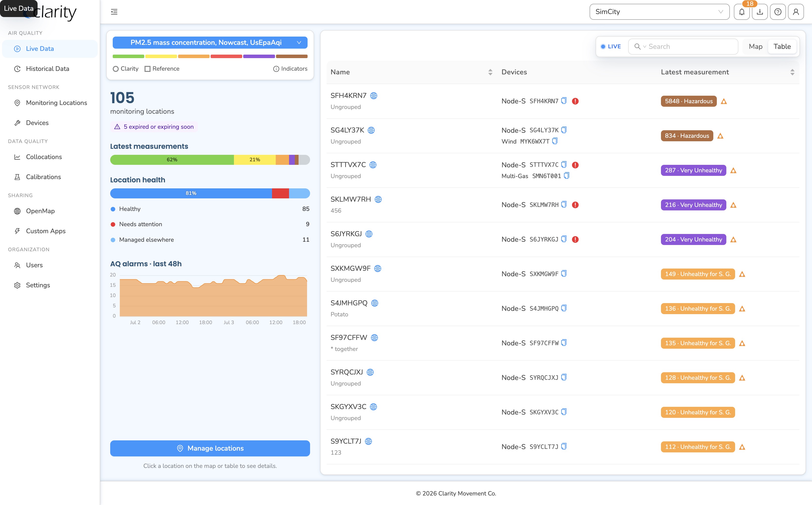812x505 pixels.
Task: Open Live Data in sidebar
Action: click(x=50, y=49)
